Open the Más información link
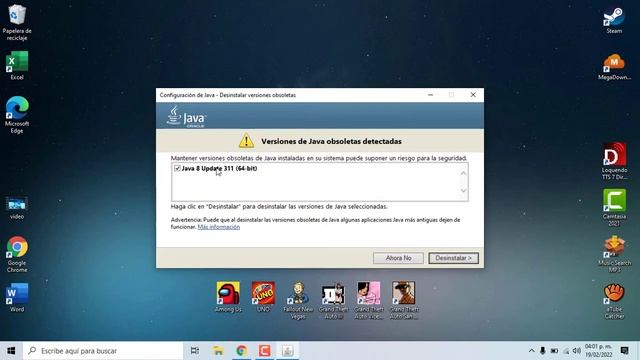 pos(219,227)
